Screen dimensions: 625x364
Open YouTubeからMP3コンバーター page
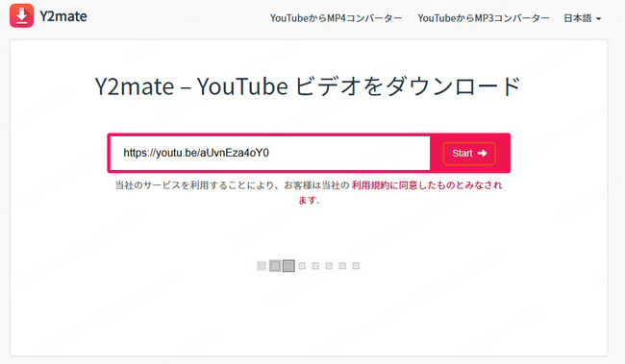(484, 18)
